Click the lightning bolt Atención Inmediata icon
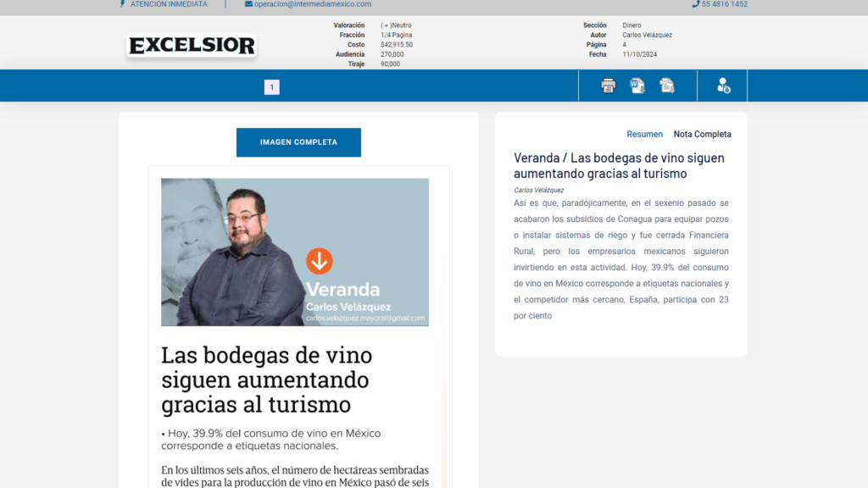The width and height of the screenshot is (868, 488). coord(123,4)
